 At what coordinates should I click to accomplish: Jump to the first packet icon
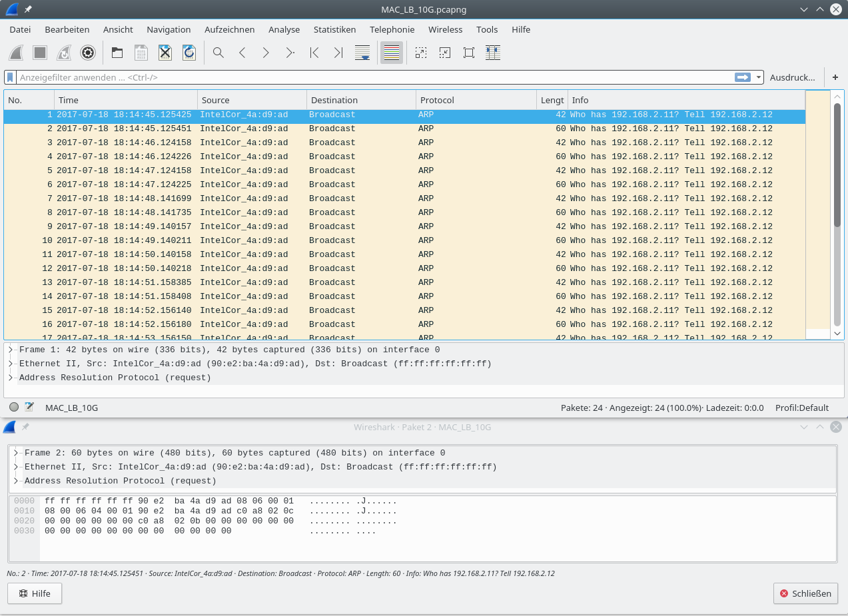pyautogui.click(x=314, y=53)
